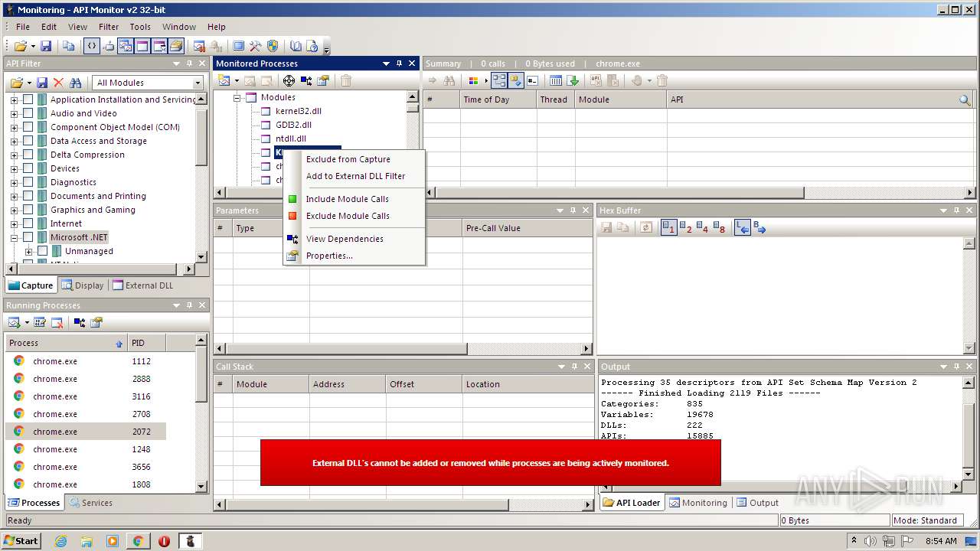Screen dimensions: 980x551
Task: Open the Filter menu in menu bar
Action: (109, 27)
